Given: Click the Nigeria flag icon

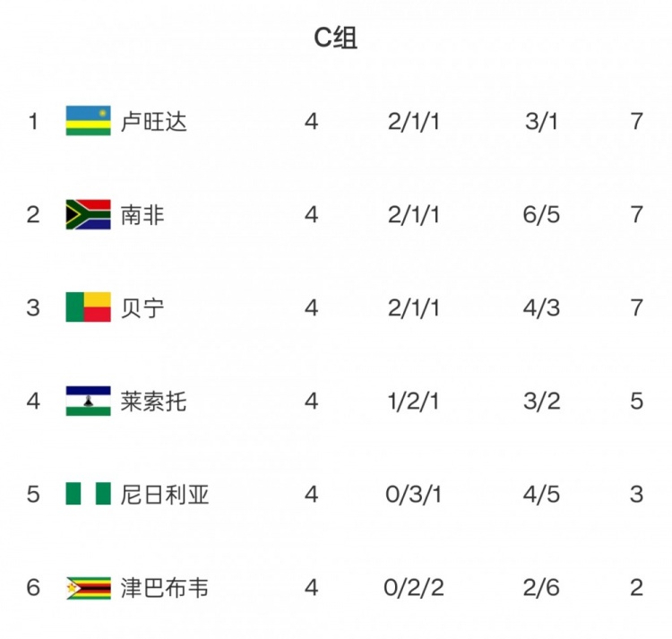Looking at the screenshot, I should click(x=88, y=494).
